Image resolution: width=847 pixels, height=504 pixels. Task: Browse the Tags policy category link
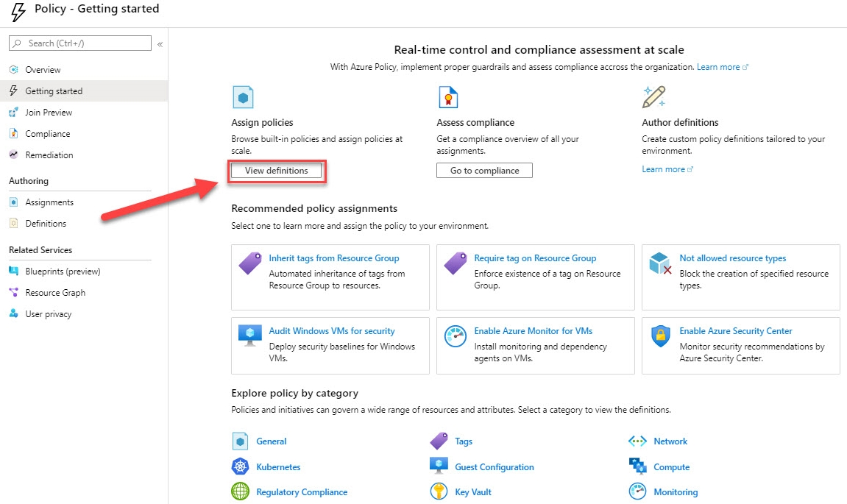pos(464,441)
